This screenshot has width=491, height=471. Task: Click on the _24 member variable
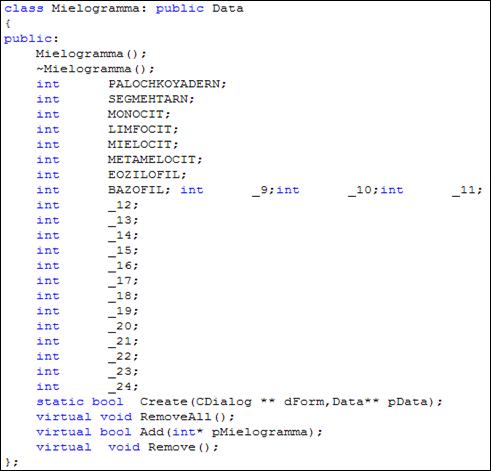coord(120,387)
